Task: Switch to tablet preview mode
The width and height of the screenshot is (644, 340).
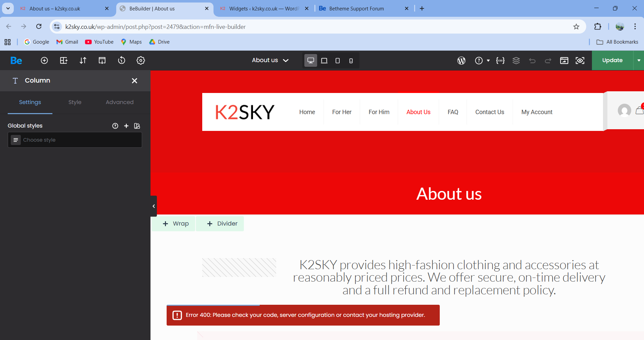Action: tap(338, 60)
